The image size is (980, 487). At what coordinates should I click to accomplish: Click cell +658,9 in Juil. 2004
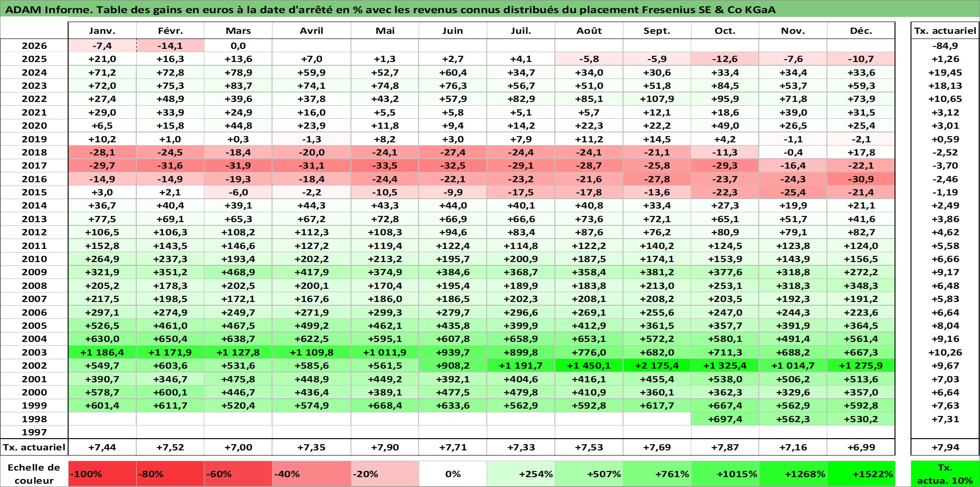click(521, 339)
